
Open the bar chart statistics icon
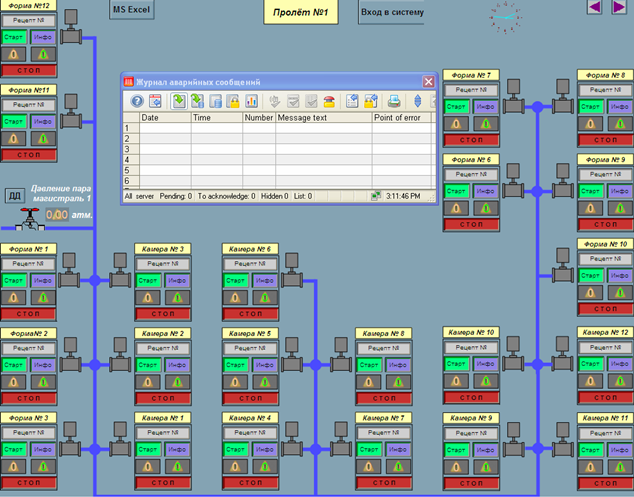[x=253, y=101]
